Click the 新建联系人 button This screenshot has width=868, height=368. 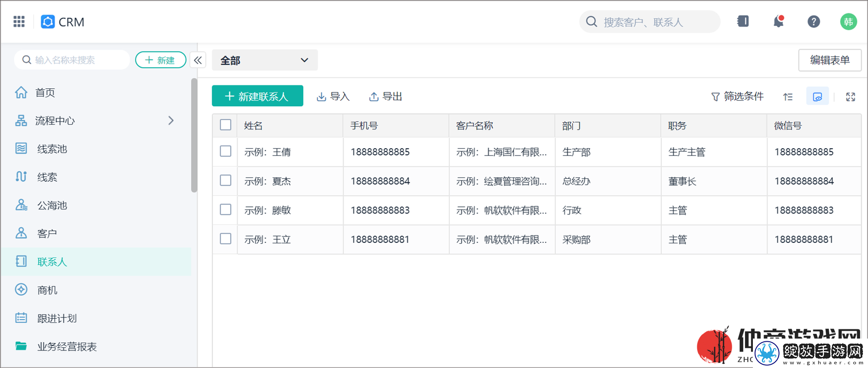(257, 96)
